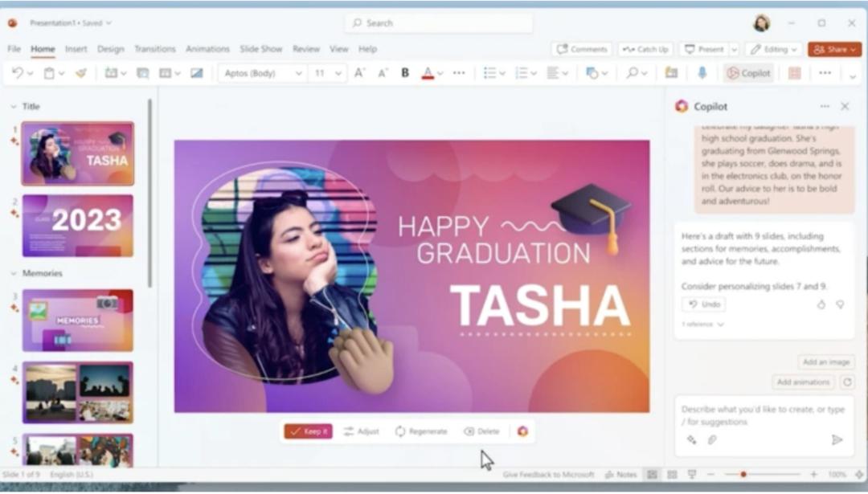Open the Editing mode dropdown
The width and height of the screenshot is (868, 494).
coord(773,49)
